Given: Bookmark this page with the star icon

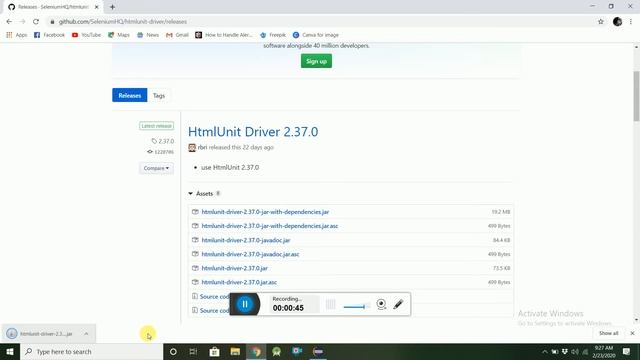Looking at the screenshot, I should click(601, 22).
